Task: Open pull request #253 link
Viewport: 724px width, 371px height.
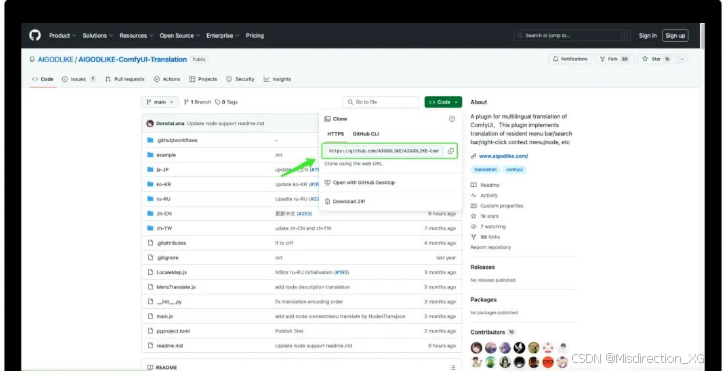Action: pyautogui.click(x=305, y=214)
